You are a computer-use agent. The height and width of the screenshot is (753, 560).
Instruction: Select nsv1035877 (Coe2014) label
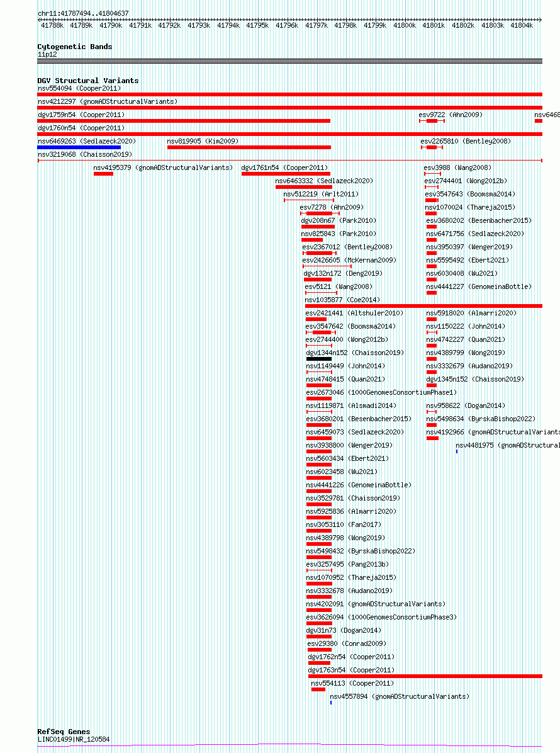click(x=342, y=300)
